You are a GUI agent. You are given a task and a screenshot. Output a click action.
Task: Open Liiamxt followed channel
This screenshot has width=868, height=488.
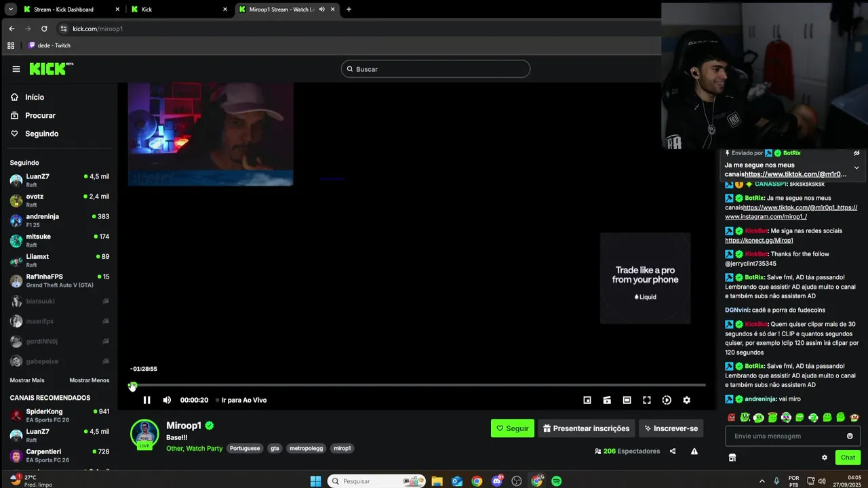(59, 260)
